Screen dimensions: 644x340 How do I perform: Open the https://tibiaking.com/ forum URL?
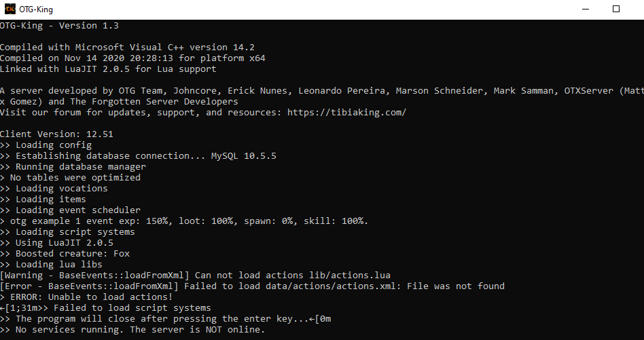tap(346, 113)
